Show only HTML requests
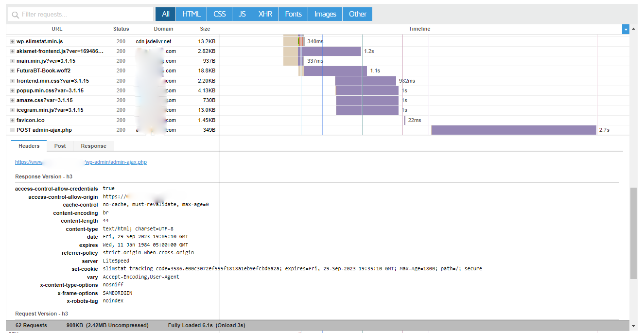The image size is (644, 333). click(x=191, y=14)
